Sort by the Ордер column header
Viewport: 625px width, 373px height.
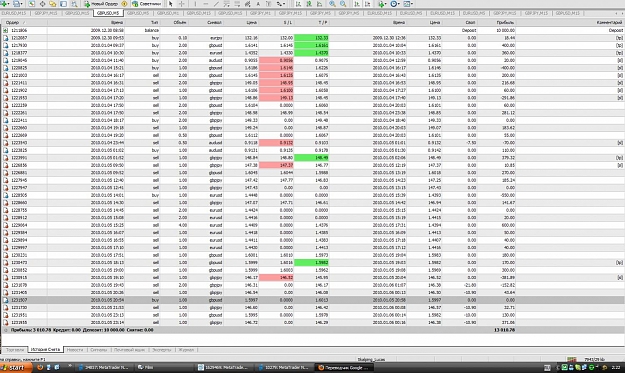click(x=24, y=23)
